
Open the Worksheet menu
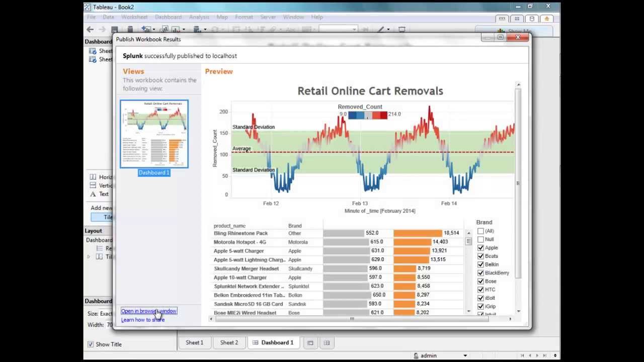(134, 17)
